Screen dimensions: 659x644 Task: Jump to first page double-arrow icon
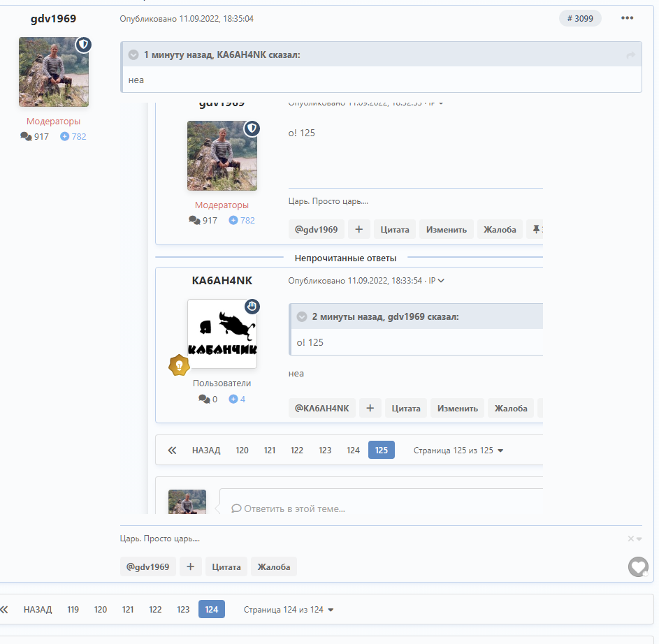(x=4, y=610)
